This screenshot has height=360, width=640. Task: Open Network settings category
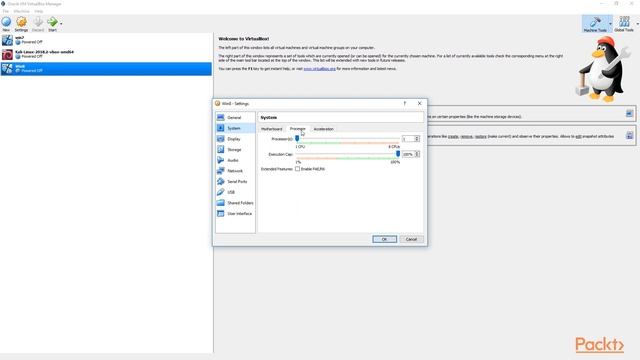tap(236, 171)
